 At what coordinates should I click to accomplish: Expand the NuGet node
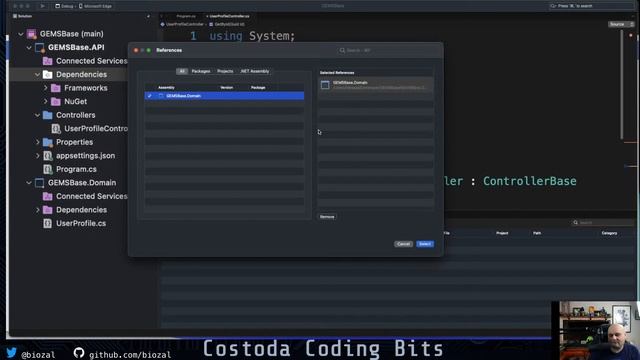point(45,102)
